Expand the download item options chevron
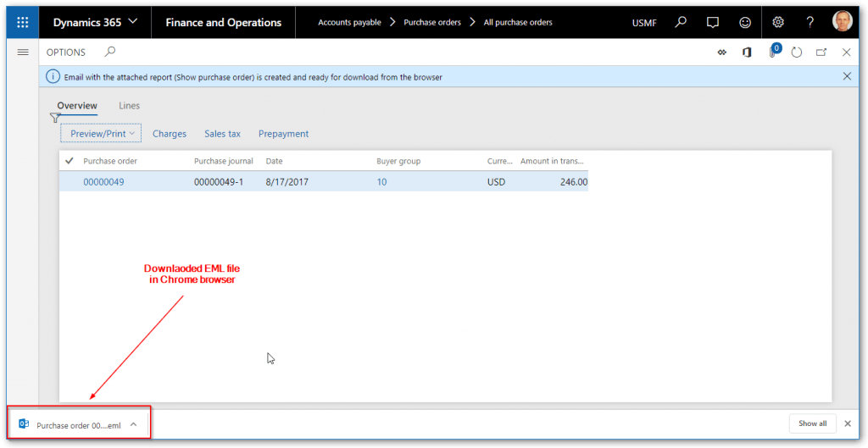The image size is (868, 448). [x=133, y=424]
